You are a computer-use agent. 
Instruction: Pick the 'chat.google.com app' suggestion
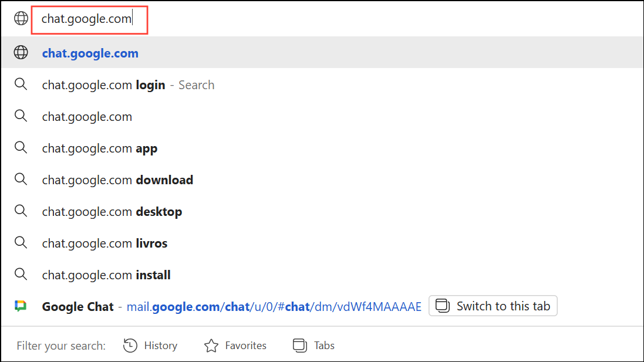tap(322, 148)
